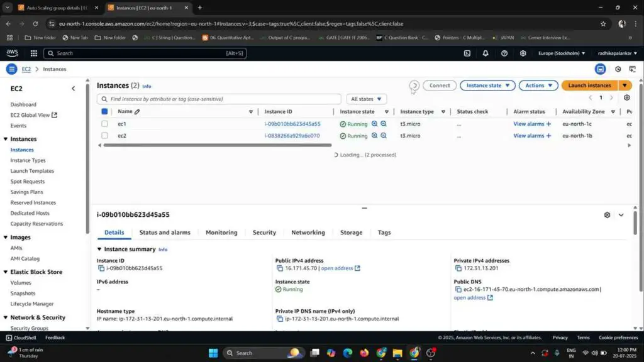Switch to the Monitoring tab

[x=221, y=233]
